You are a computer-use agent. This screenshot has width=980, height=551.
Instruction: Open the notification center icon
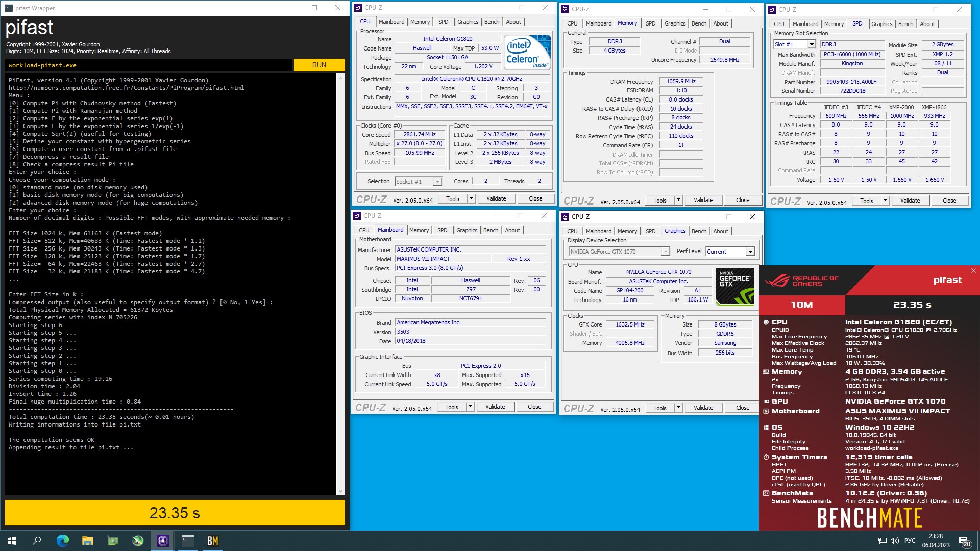tap(965, 541)
